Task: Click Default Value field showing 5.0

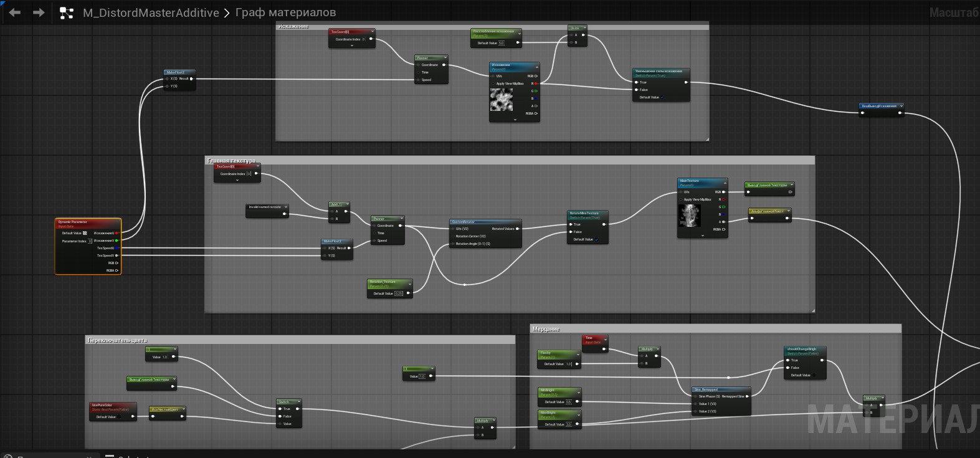Action: click(x=502, y=43)
